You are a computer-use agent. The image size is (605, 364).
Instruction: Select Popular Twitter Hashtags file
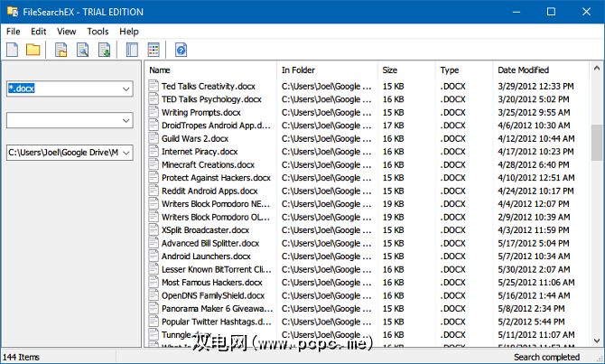217,322
